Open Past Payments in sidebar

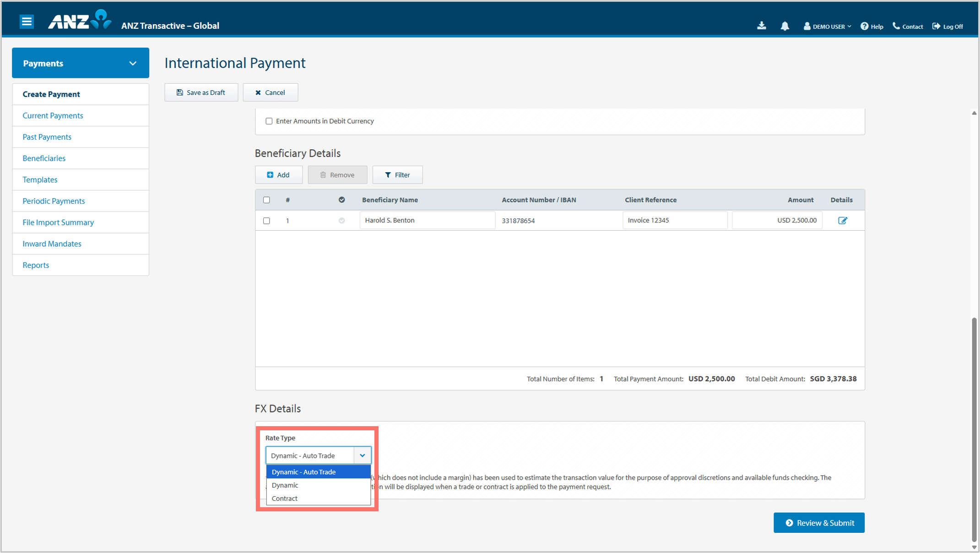point(47,137)
